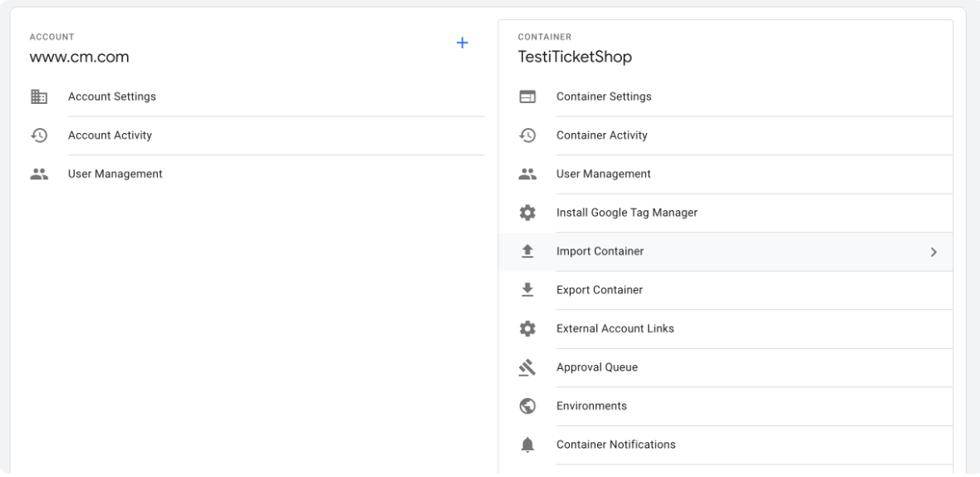Select Export Container option
980x477 pixels.
point(599,290)
